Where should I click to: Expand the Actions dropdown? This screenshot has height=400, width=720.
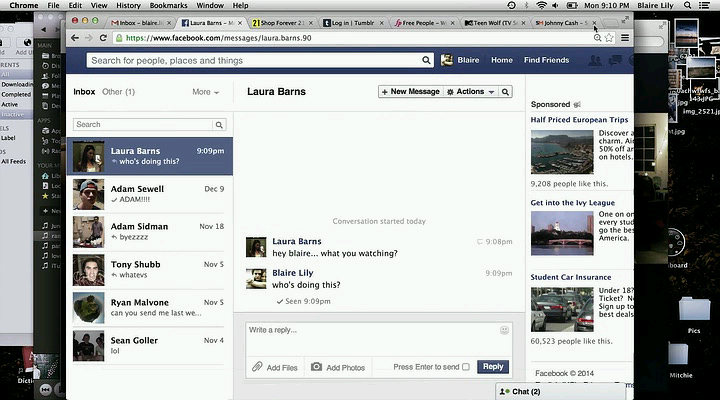click(x=469, y=92)
